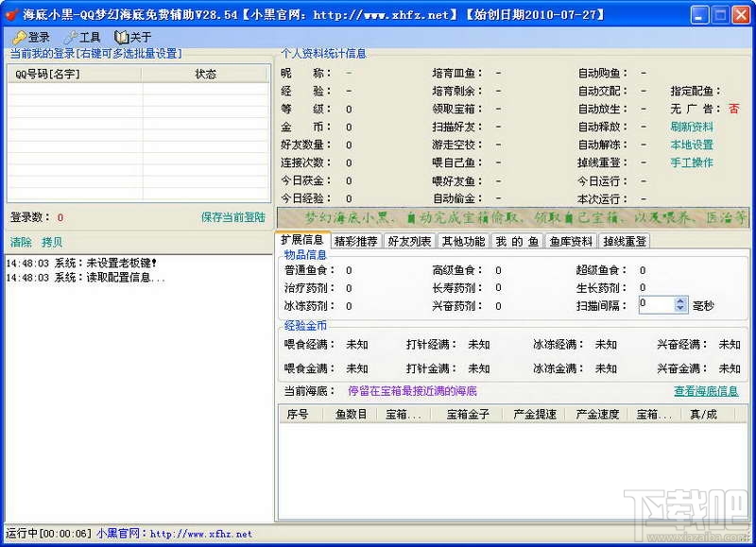Click the 鱼数目 column header
756x547 pixels.
click(x=351, y=414)
